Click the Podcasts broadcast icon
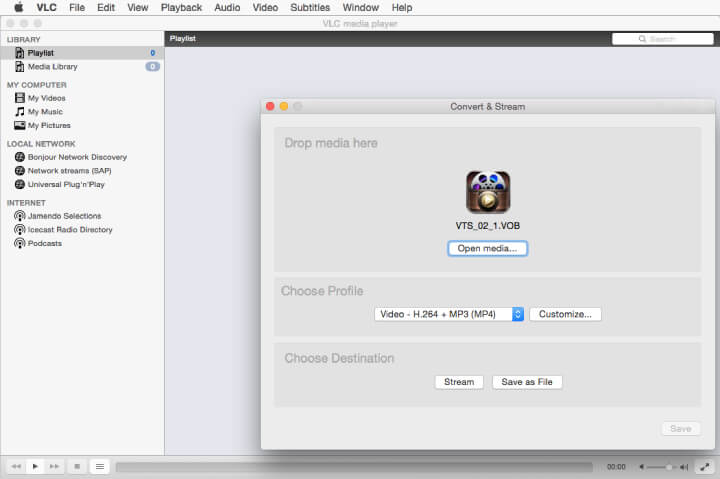 click(20, 243)
